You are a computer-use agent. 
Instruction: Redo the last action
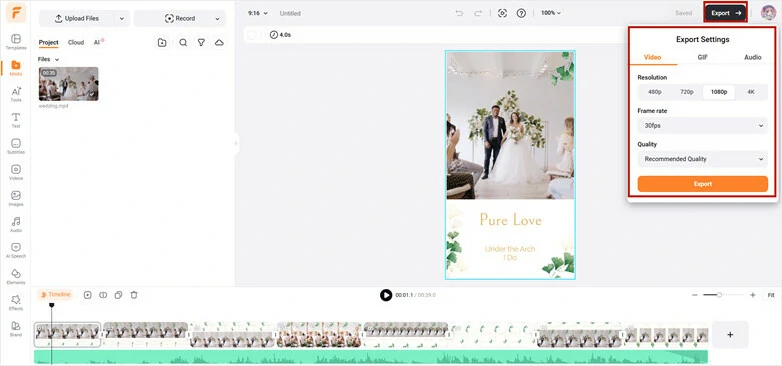tap(478, 13)
